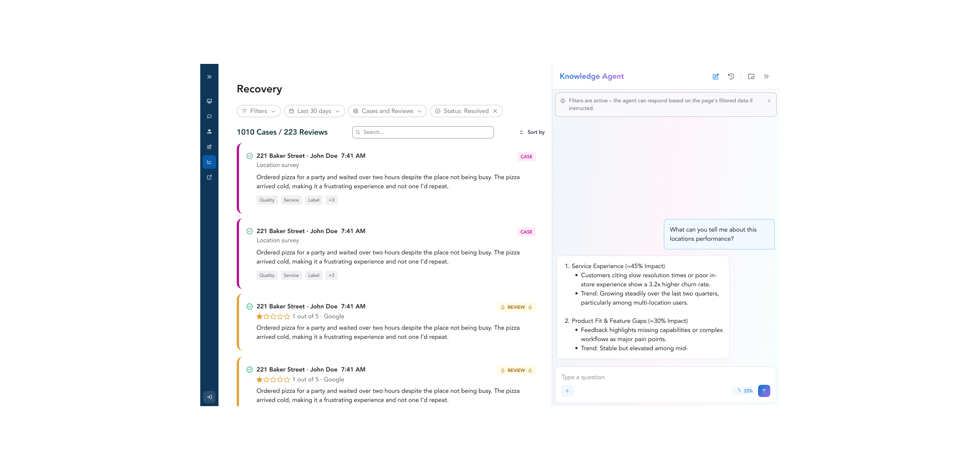Dismiss the filters-active notice
The image size is (980, 470).
click(x=769, y=101)
